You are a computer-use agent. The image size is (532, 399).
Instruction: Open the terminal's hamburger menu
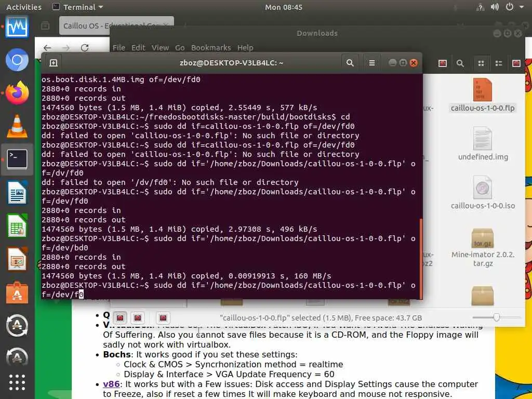pyautogui.click(x=372, y=63)
